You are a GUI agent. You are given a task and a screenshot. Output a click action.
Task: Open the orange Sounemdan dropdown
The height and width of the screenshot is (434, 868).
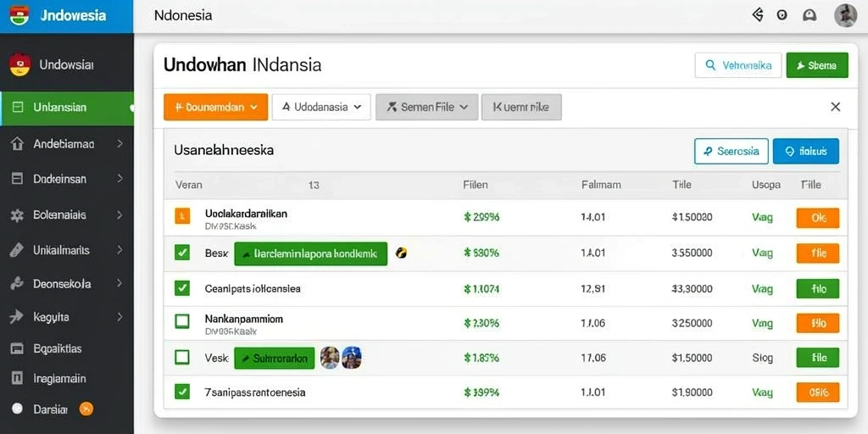click(216, 107)
